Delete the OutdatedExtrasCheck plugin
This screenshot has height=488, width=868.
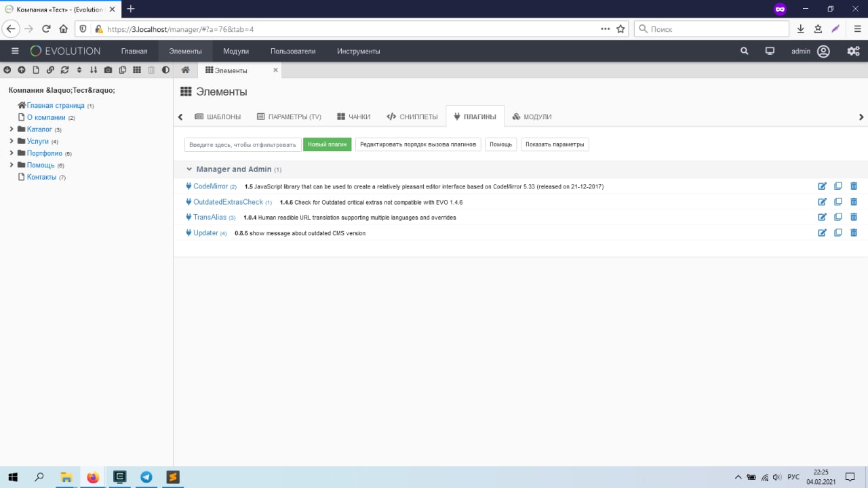pos(854,202)
